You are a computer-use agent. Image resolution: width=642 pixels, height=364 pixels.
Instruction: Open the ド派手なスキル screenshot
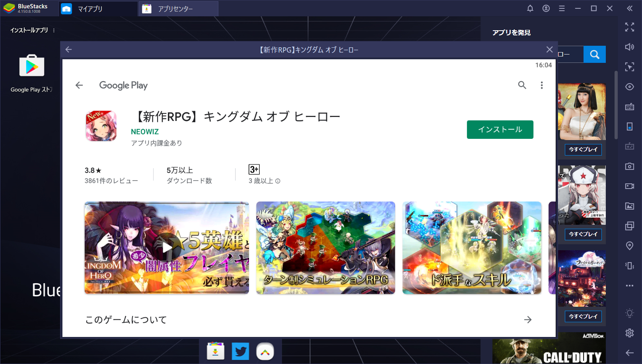pyautogui.click(x=472, y=248)
